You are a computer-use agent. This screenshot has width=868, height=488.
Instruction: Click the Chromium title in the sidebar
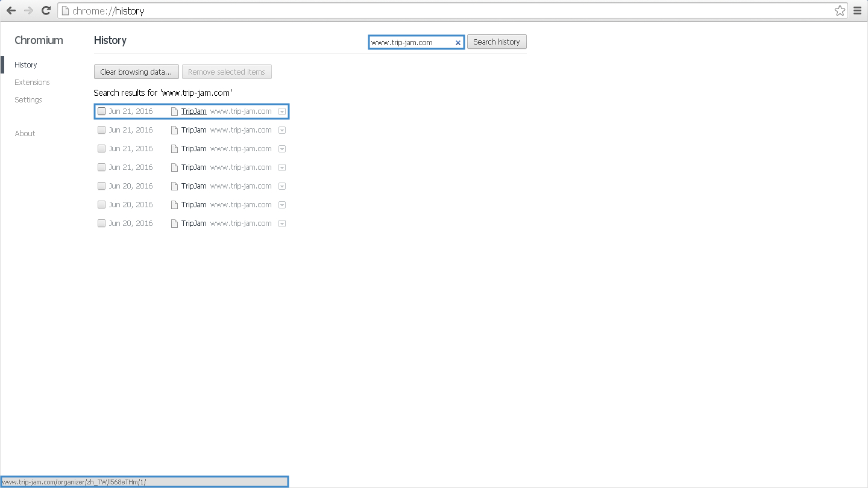tap(39, 40)
